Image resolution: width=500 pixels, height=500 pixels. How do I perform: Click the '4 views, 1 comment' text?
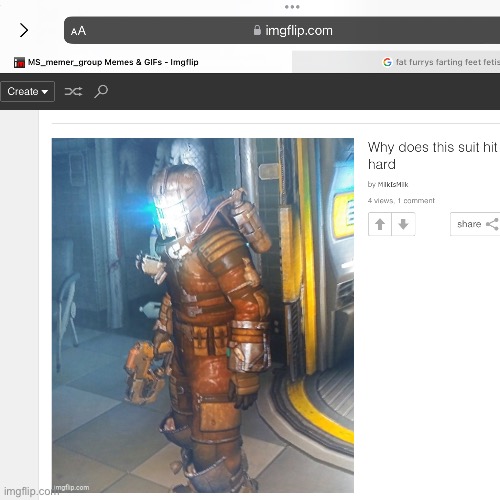point(401,201)
